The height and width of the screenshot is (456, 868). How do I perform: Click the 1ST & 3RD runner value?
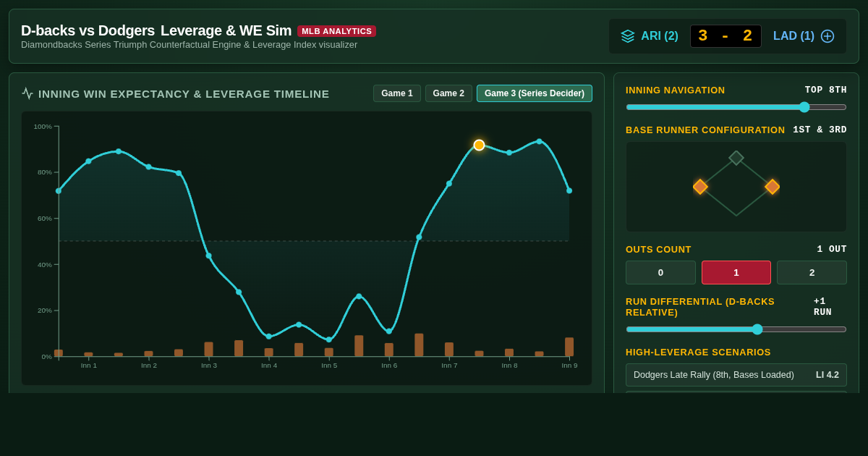coord(820,130)
